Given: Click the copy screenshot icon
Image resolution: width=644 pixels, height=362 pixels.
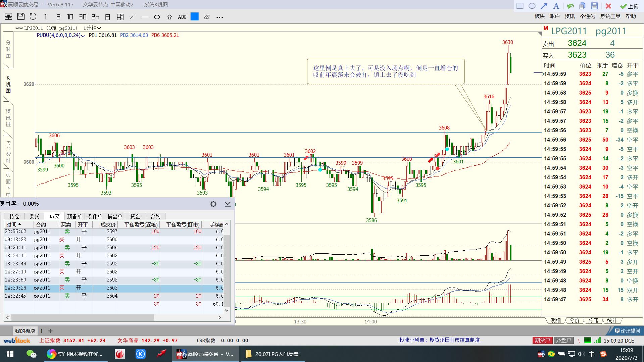Looking at the screenshot, I should 582,6.
